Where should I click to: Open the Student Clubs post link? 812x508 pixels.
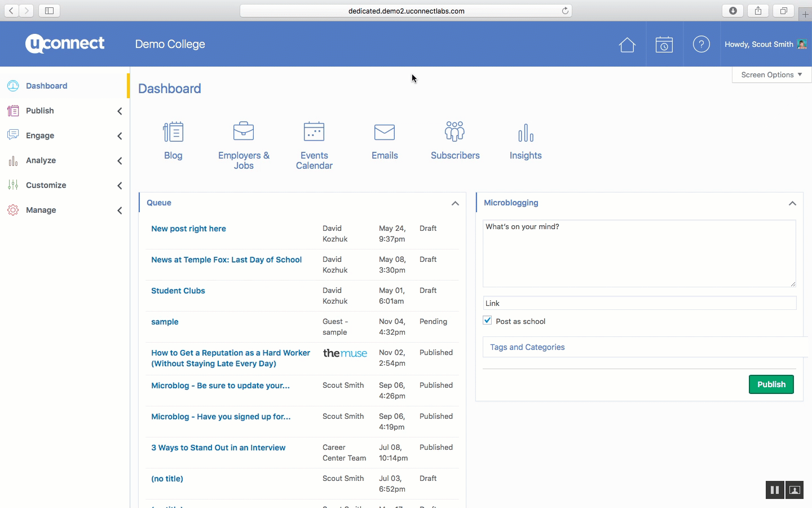[x=178, y=291]
